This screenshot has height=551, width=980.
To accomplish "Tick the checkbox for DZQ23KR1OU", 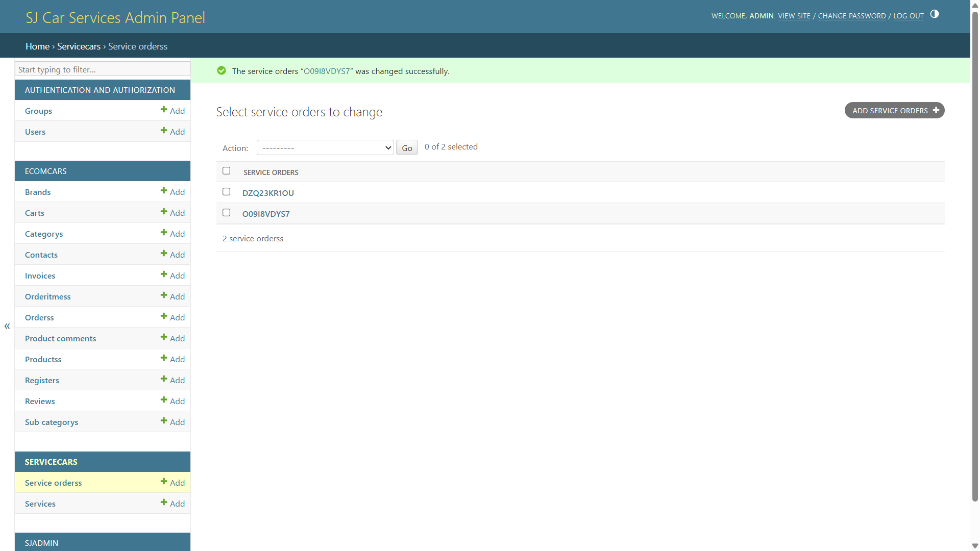I will click(226, 192).
